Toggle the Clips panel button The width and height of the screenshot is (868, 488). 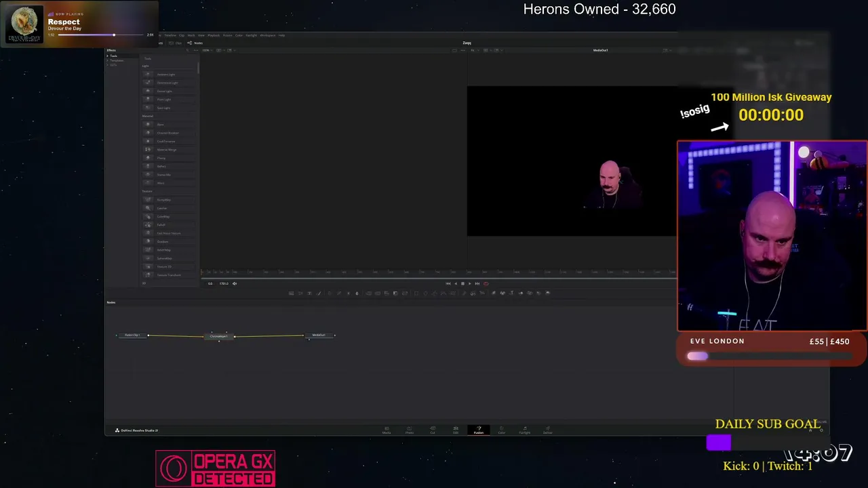(177, 43)
